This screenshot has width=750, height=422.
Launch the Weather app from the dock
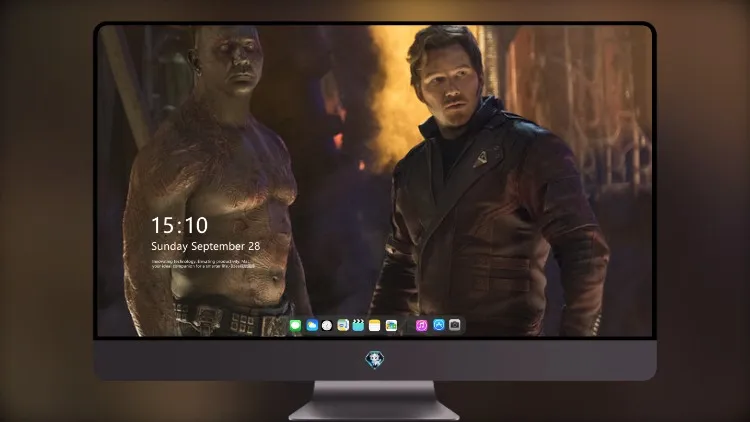click(312, 326)
